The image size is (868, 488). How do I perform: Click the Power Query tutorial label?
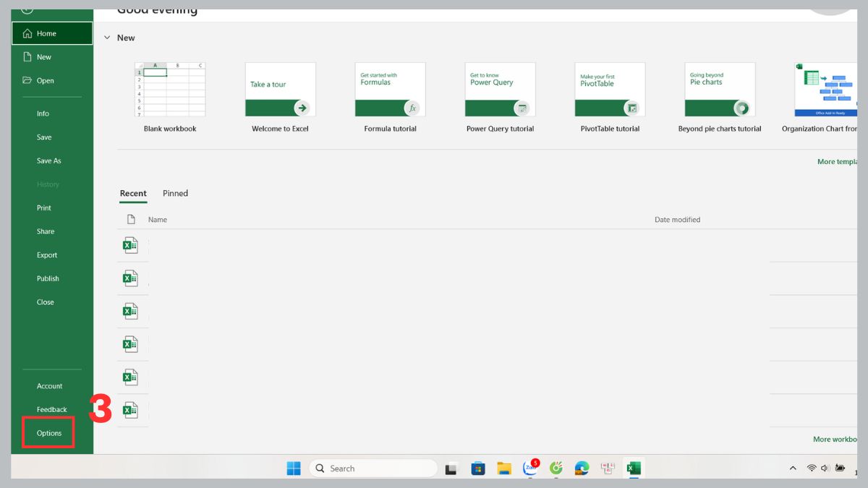(x=500, y=129)
